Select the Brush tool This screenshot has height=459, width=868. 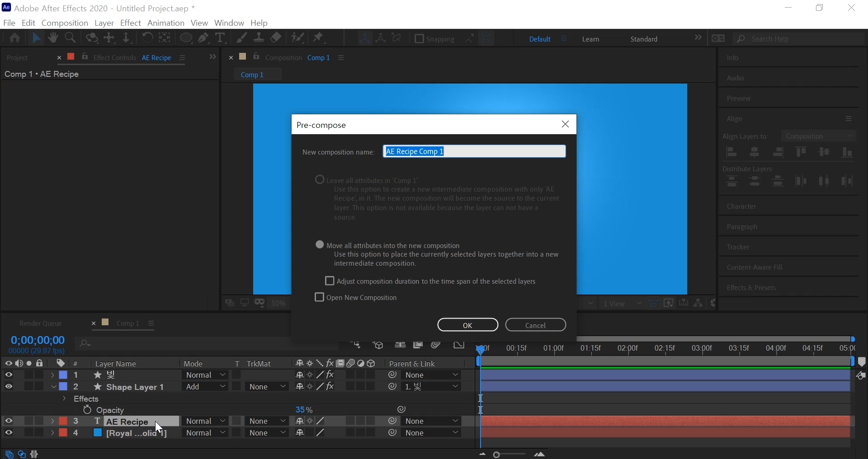[x=242, y=38]
